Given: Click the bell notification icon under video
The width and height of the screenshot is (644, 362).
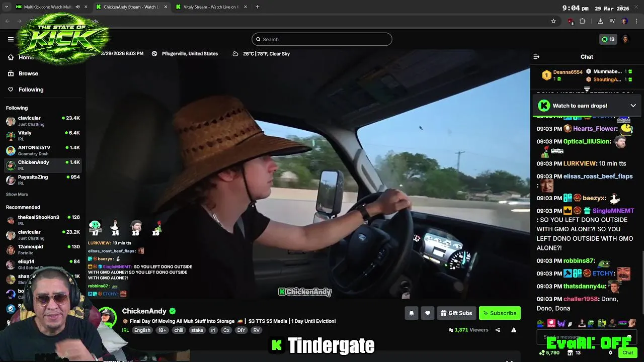Looking at the screenshot, I should (412, 313).
